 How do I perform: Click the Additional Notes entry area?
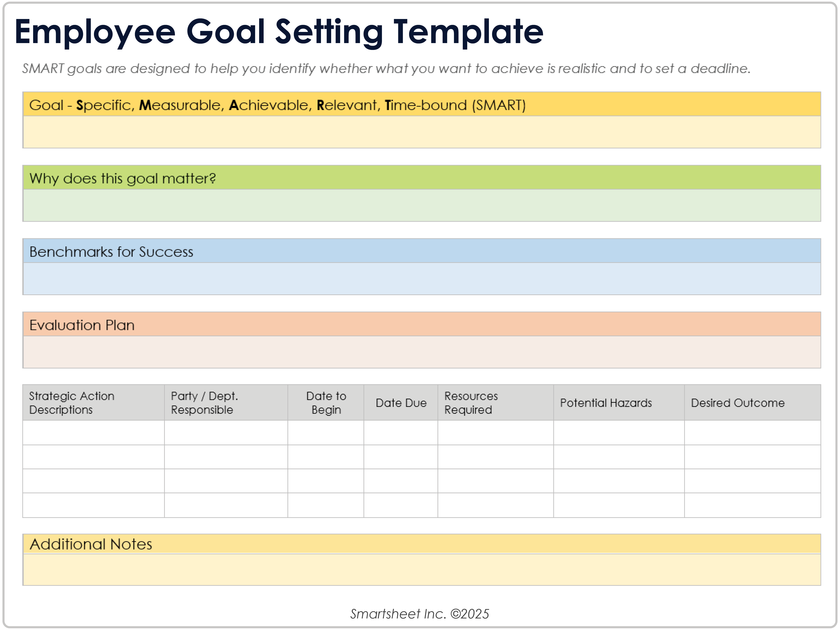coord(422,569)
